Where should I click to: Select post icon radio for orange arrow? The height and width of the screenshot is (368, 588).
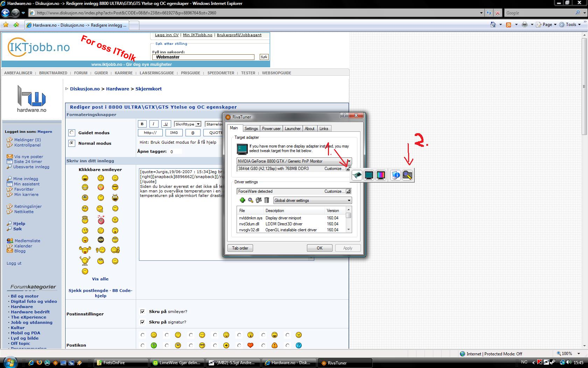(215, 345)
